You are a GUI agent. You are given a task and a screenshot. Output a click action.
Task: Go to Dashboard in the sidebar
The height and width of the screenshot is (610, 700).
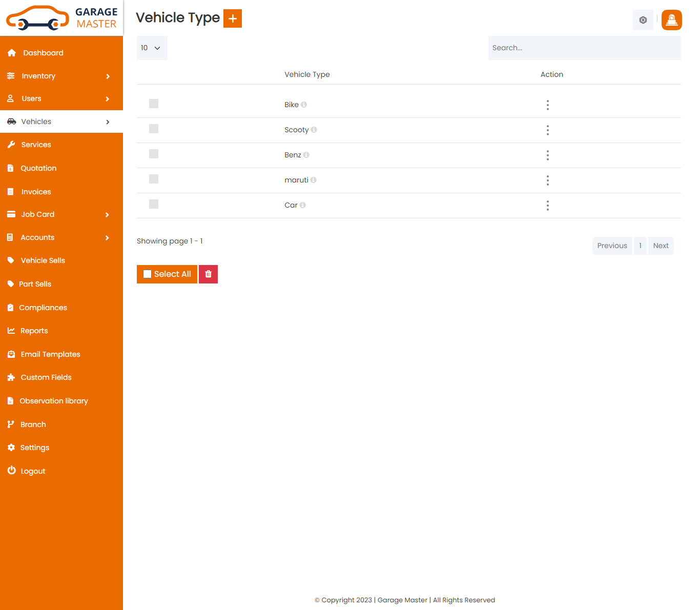[x=43, y=53]
